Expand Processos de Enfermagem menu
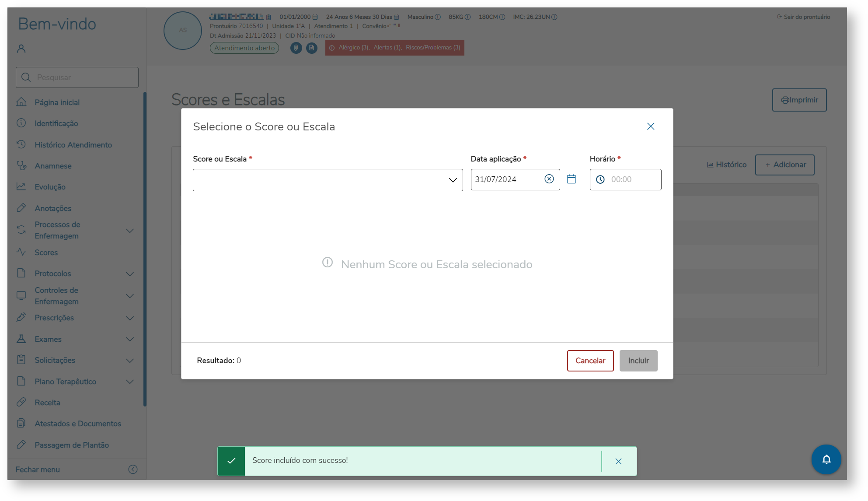 coord(129,231)
